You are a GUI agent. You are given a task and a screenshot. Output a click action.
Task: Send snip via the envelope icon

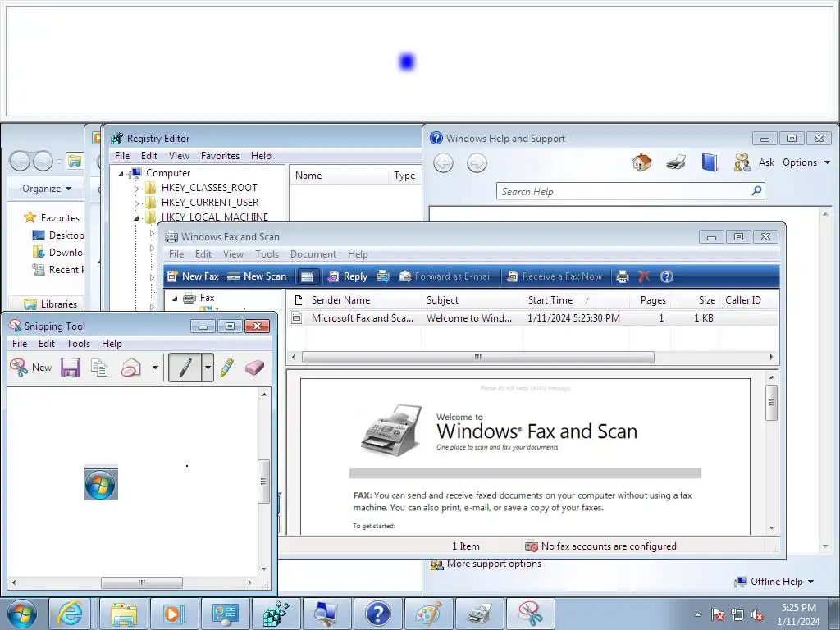(130, 367)
